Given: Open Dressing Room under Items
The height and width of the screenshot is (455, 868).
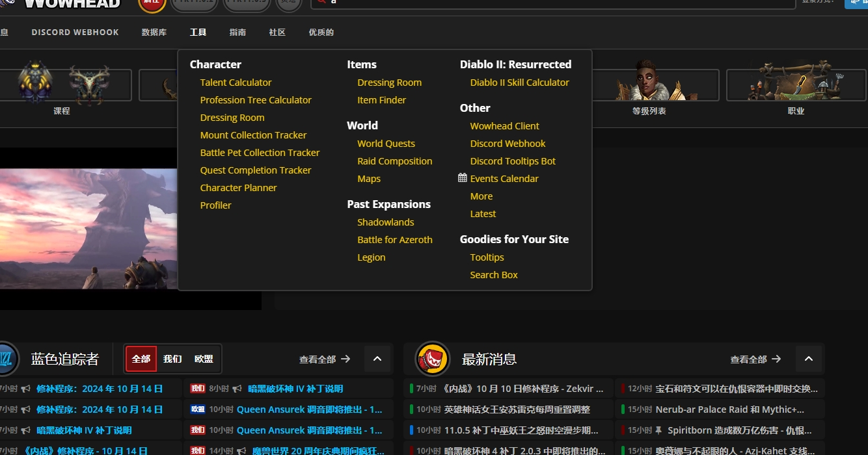Looking at the screenshot, I should click(389, 83).
